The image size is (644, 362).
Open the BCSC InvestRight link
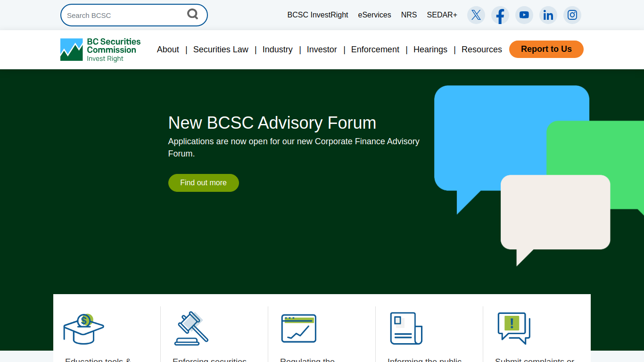click(x=318, y=15)
